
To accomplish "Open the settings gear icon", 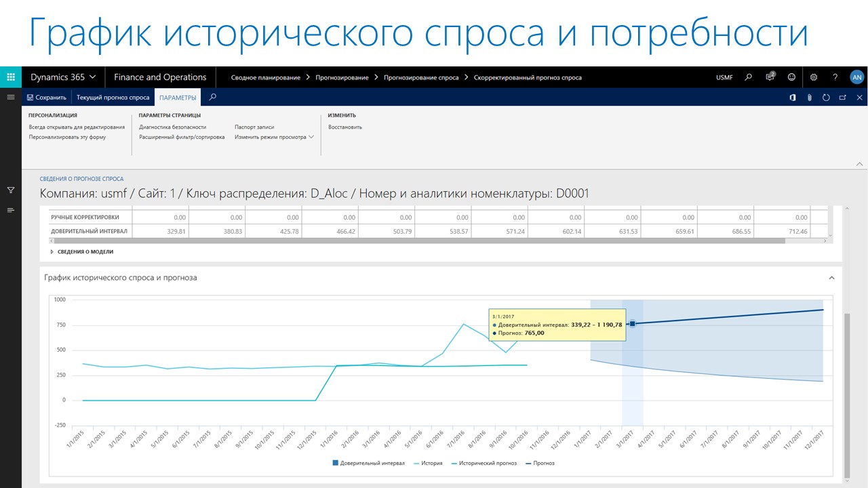I will tap(814, 77).
